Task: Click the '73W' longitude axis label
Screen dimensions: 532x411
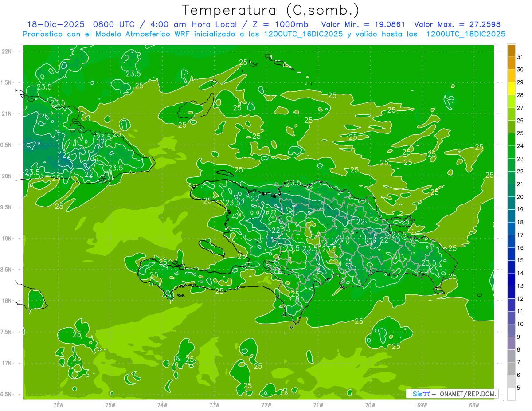Action: (214, 405)
